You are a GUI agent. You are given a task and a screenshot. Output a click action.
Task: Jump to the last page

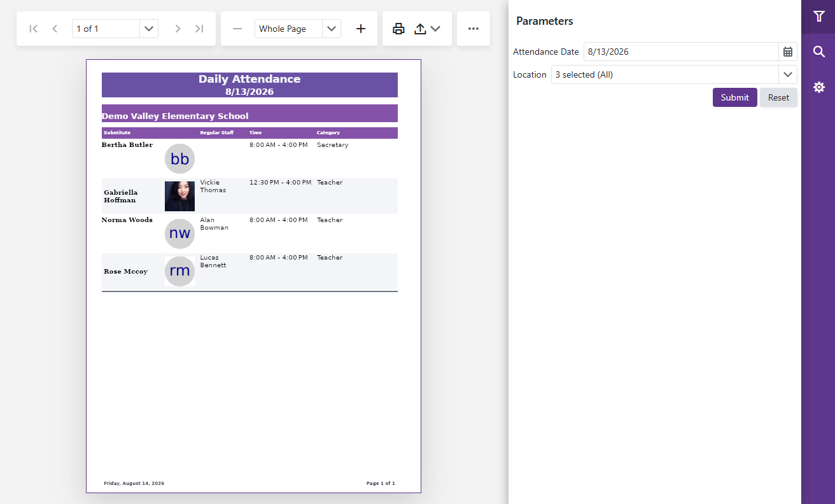[x=199, y=29]
